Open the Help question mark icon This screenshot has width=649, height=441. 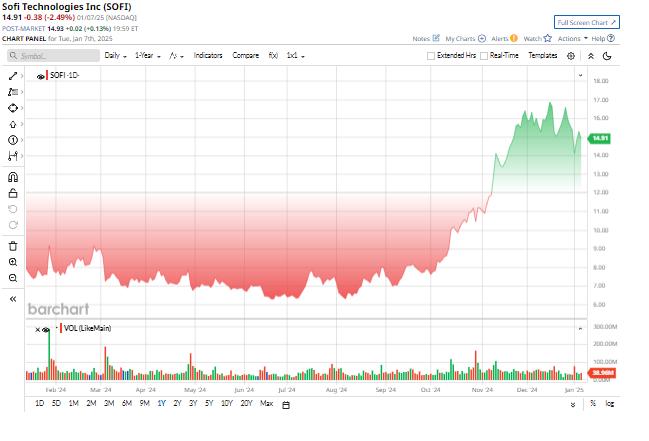(x=611, y=38)
